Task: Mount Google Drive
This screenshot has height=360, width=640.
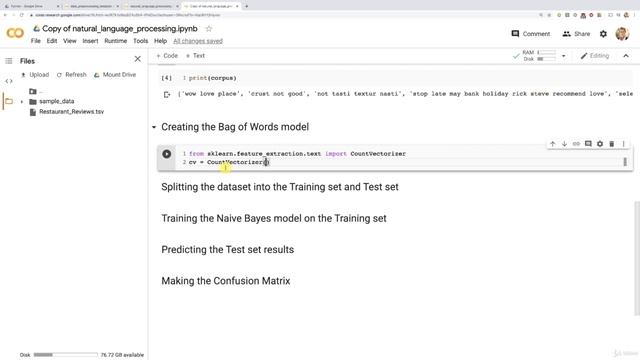Action: point(115,75)
